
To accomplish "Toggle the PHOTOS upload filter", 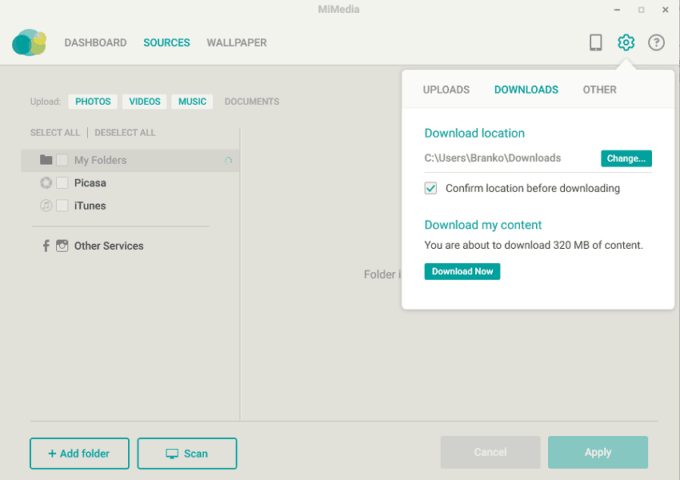I will [x=93, y=102].
